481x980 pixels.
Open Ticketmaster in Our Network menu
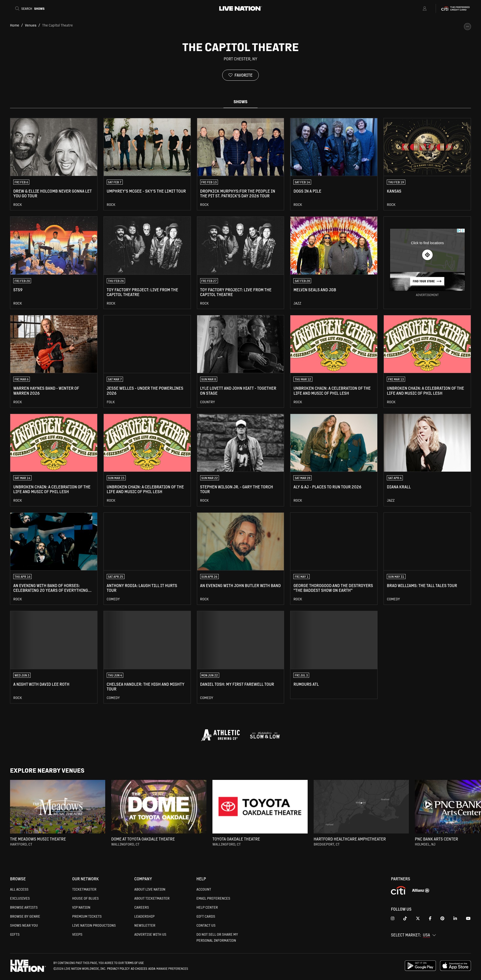point(84,889)
